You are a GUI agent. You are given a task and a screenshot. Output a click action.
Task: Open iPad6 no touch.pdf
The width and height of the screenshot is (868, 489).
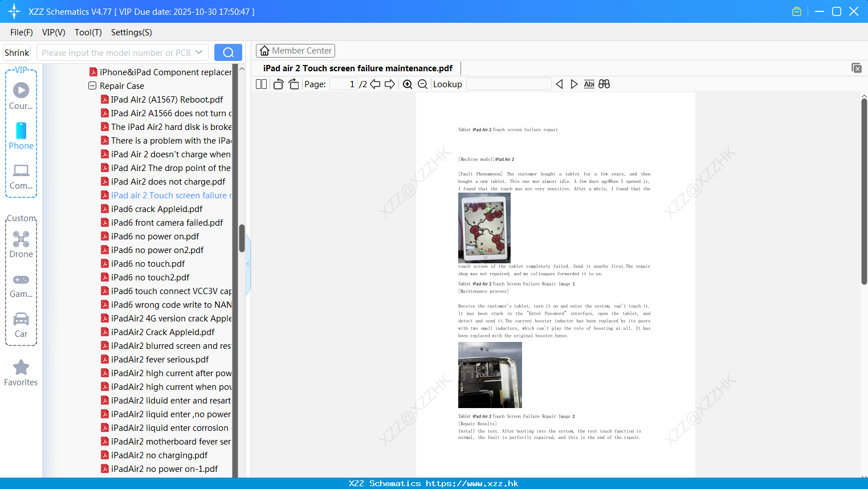click(x=143, y=264)
